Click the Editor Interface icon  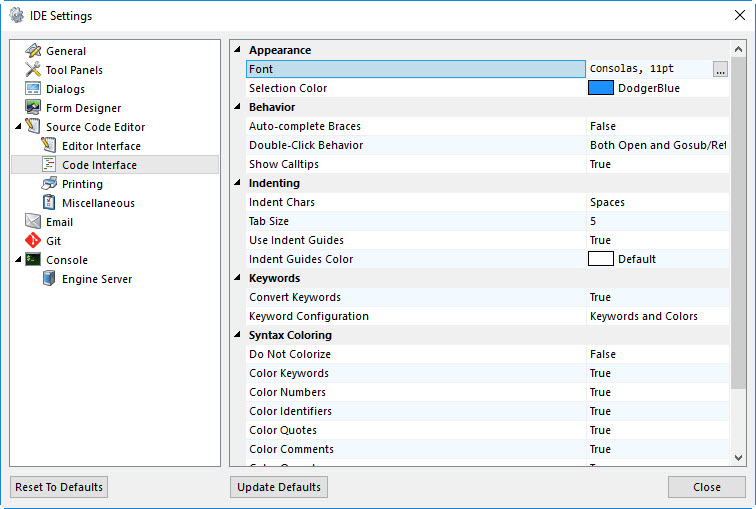[x=49, y=146]
